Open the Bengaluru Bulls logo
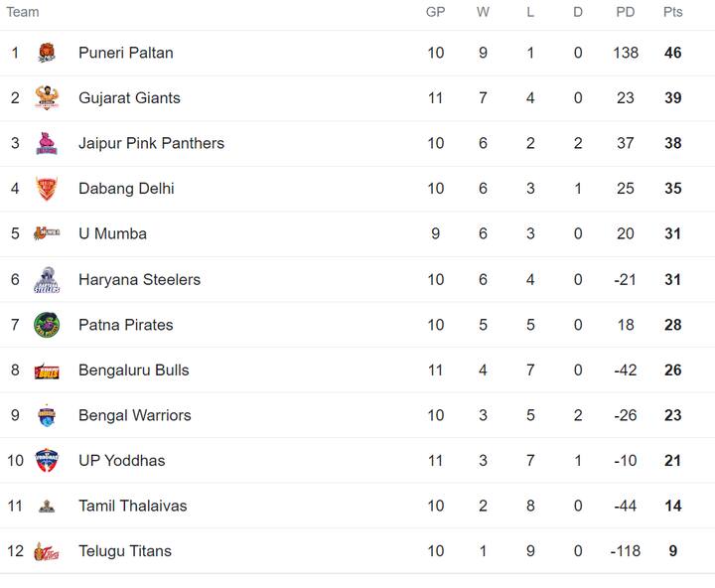Screen dimensions: 715x588 tap(47, 370)
